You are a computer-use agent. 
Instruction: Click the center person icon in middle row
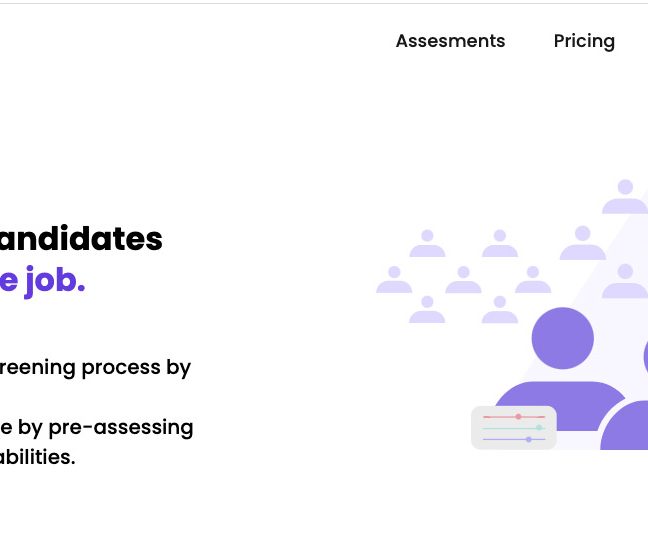point(463,280)
